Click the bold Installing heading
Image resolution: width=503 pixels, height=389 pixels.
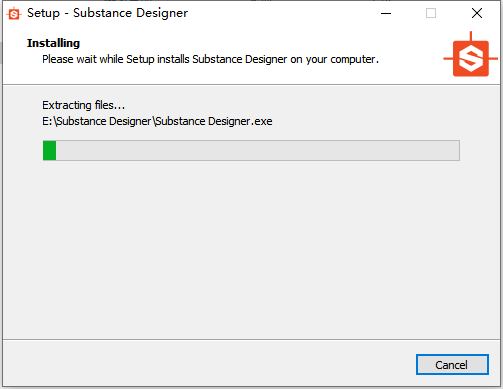click(x=53, y=43)
